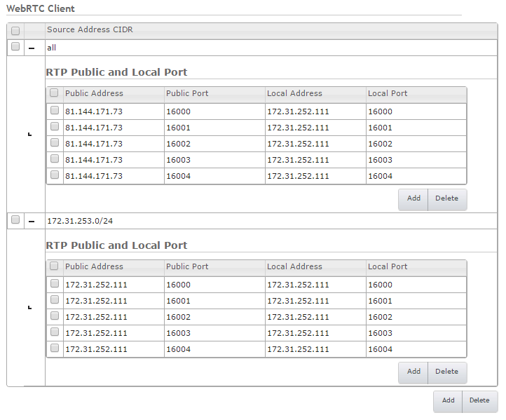This screenshot has width=506, height=420.
Task: Collapse the 'all' source address row
Action: click(x=32, y=48)
